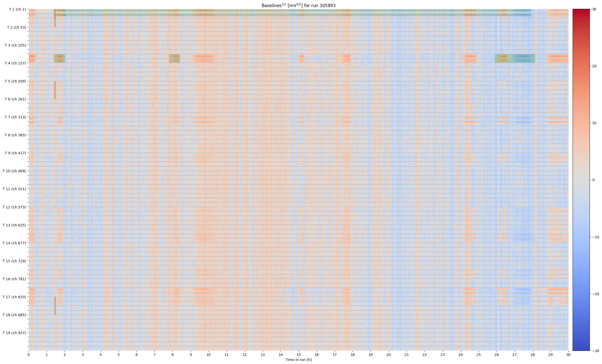The width and height of the screenshot is (602, 364).
Task: Click the T 13 (ch 625) row label
Action: [14, 225]
